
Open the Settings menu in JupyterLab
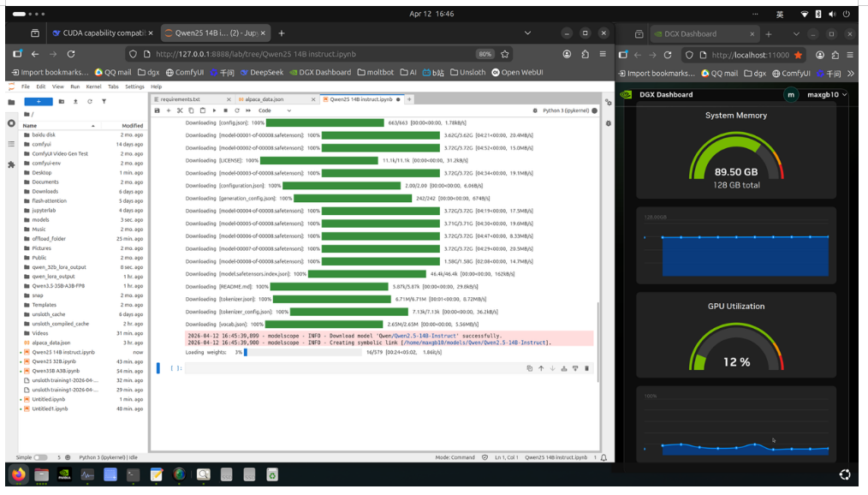134,87
